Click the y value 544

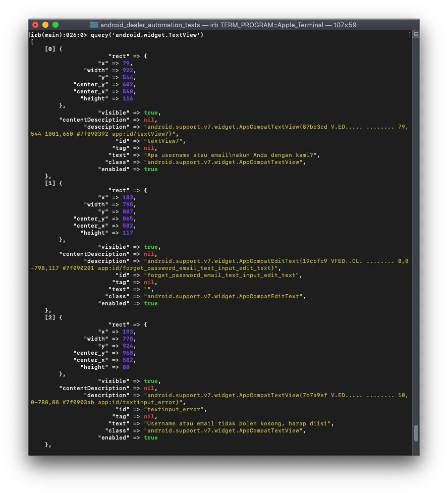128,77
